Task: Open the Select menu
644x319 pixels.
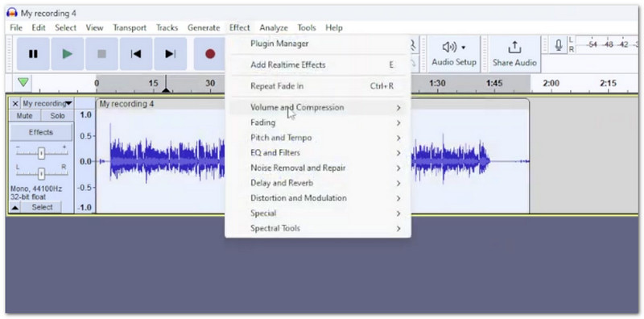Action: pyautogui.click(x=66, y=28)
